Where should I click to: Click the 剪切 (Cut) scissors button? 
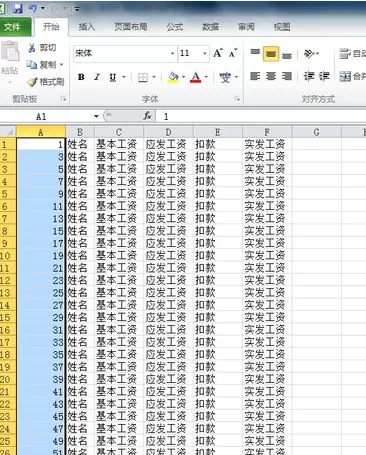(x=42, y=48)
